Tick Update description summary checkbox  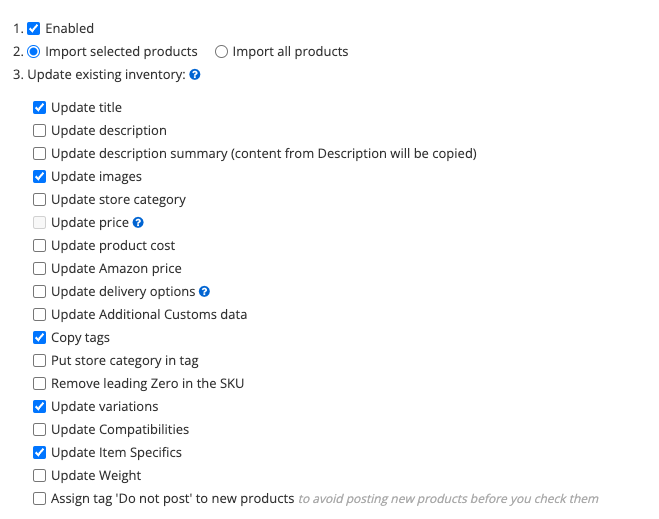[x=40, y=154]
